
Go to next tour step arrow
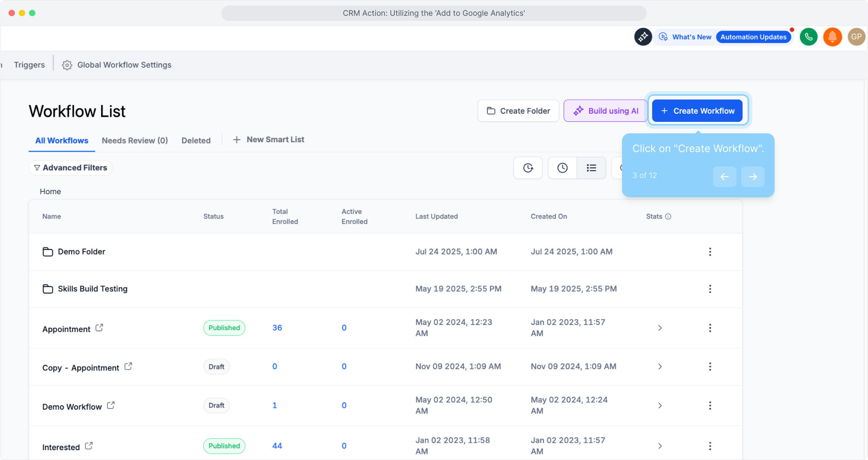tap(752, 176)
